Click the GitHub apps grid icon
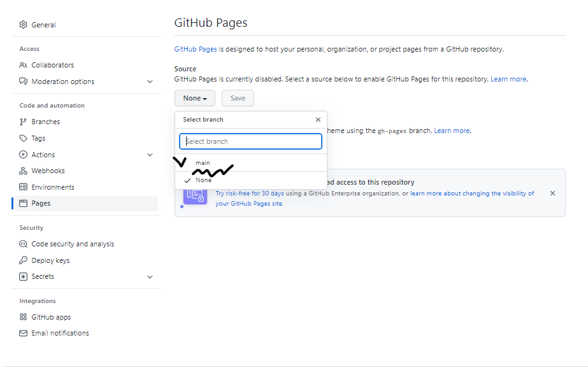This screenshot has height=375, width=588. tap(23, 317)
